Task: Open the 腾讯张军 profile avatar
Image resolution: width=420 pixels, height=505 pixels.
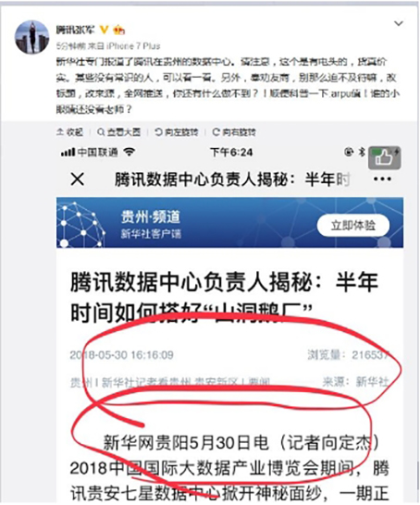Action: click(32, 37)
